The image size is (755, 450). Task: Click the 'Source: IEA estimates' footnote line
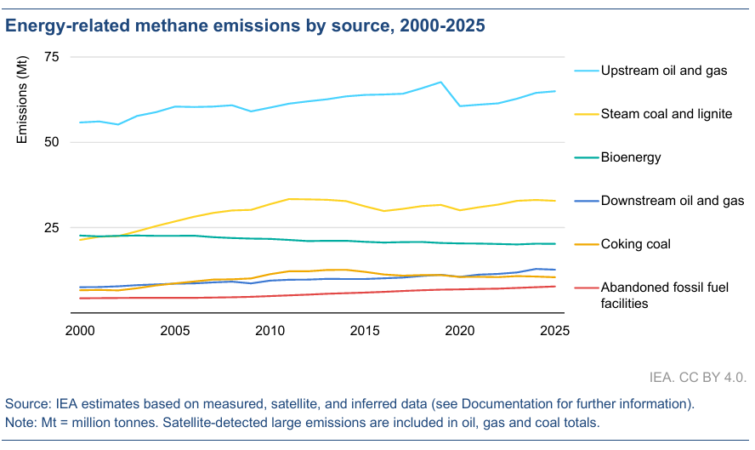click(350, 403)
